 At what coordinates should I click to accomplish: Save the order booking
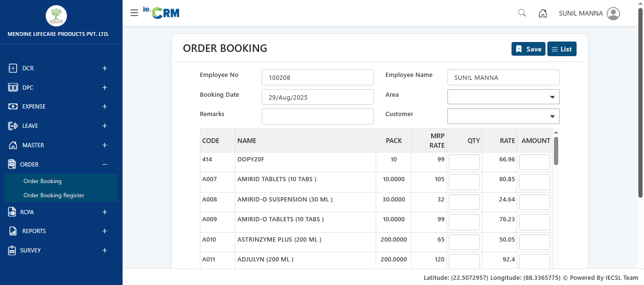click(x=528, y=49)
